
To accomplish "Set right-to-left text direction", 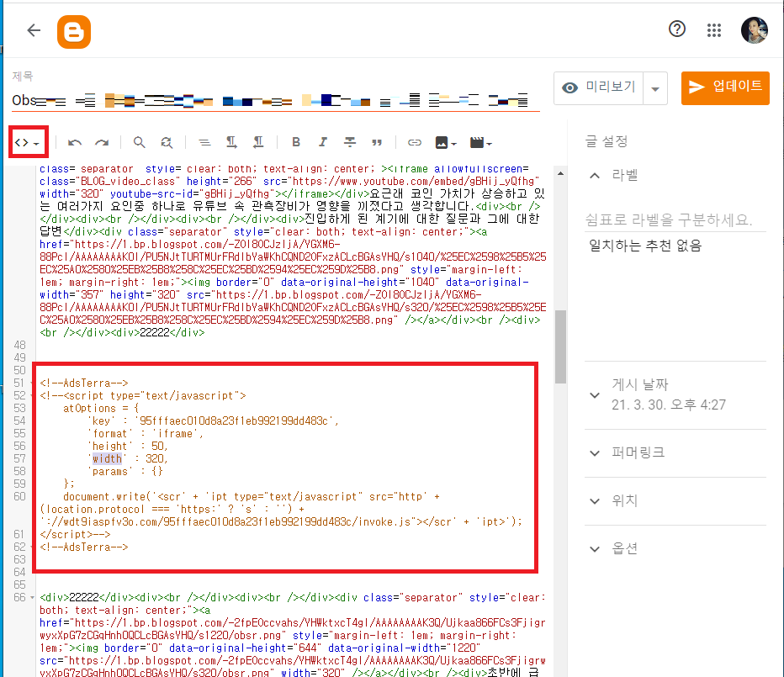I will tap(258, 142).
